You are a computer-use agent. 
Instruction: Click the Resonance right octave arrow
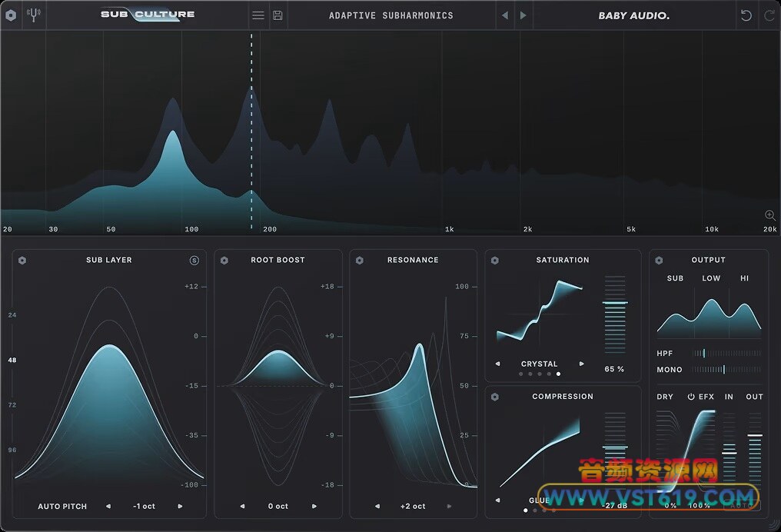pos(449,506)
